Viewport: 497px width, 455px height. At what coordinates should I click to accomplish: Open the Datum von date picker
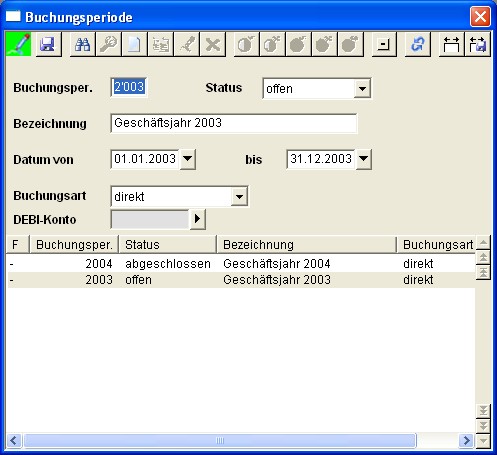tap(188, 159)
